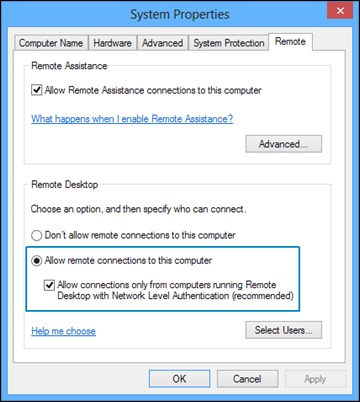
Task: Click the greyed-out Apply button
Action: point(315,379)
